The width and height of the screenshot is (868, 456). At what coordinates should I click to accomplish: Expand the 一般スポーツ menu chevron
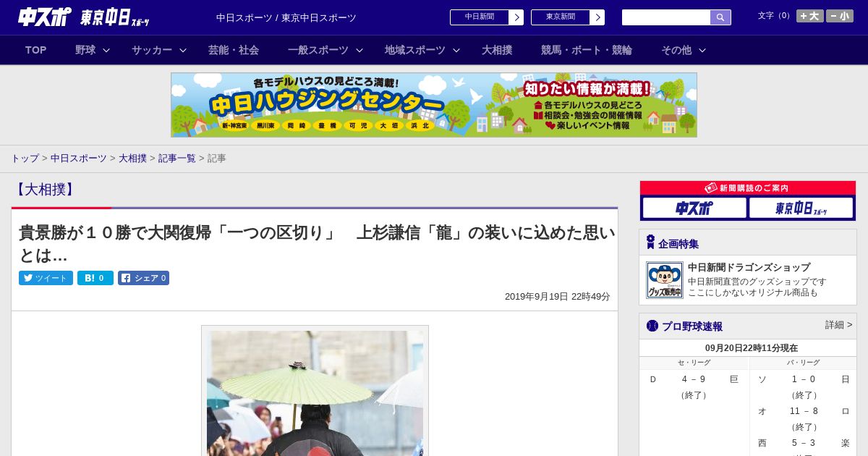point(359,50)
